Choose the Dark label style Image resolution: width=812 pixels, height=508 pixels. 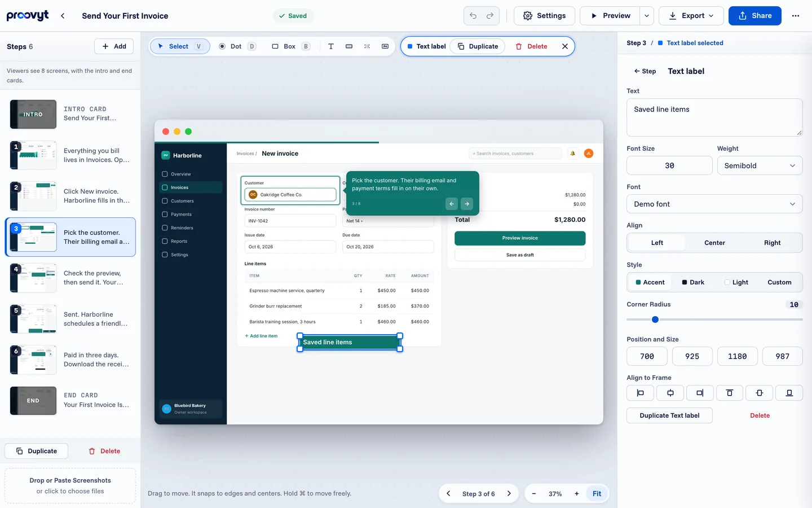pos(693,282)
